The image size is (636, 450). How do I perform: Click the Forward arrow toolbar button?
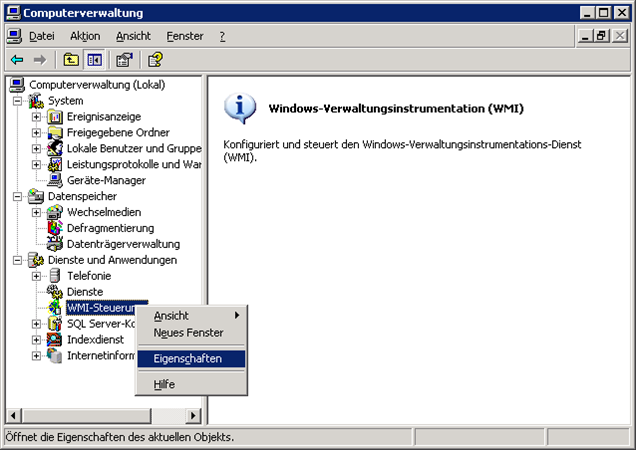tap(40, 60)
